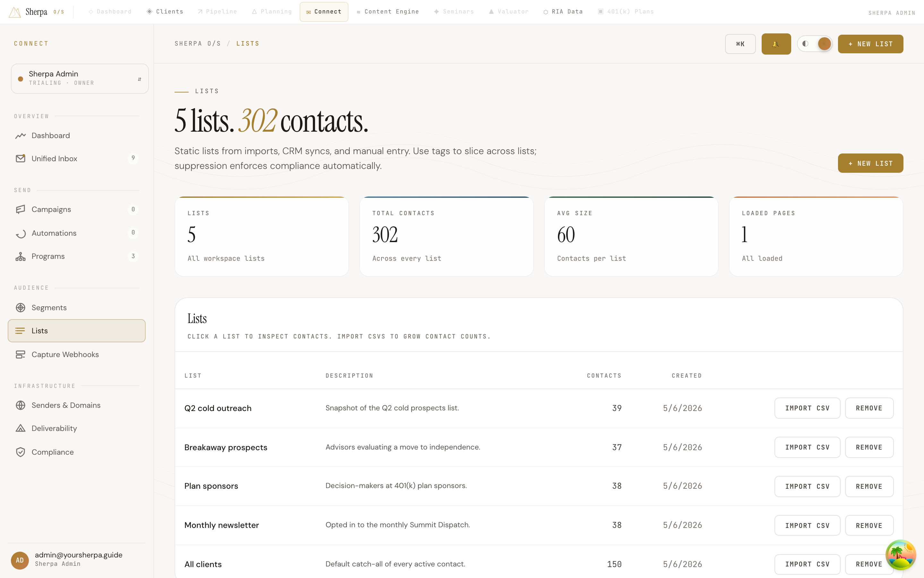The height and width of the screenshot is (578, 924).
Task: Click the Unified Inbox count badge 9
Action: 133,158
